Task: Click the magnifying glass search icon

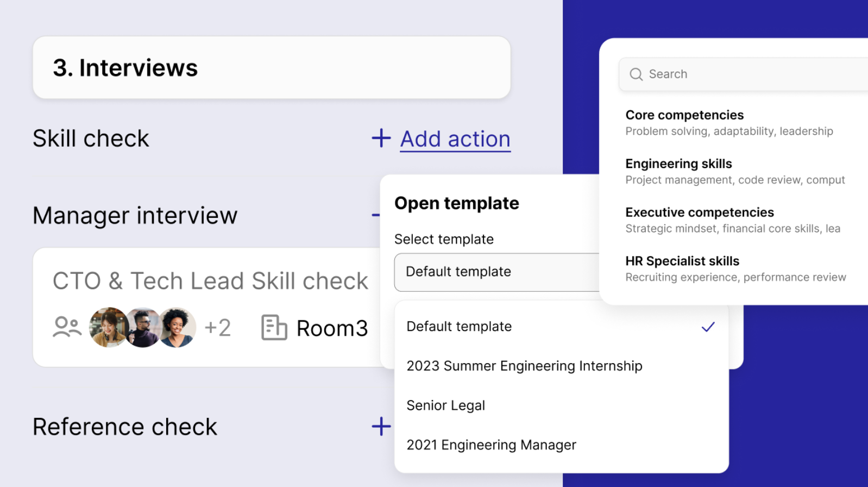Action: 636,74
